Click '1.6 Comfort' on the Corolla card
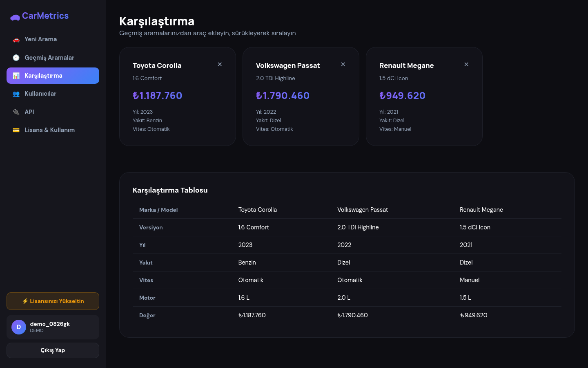Screen dimensions: 588x368 (x=147, y=78)
